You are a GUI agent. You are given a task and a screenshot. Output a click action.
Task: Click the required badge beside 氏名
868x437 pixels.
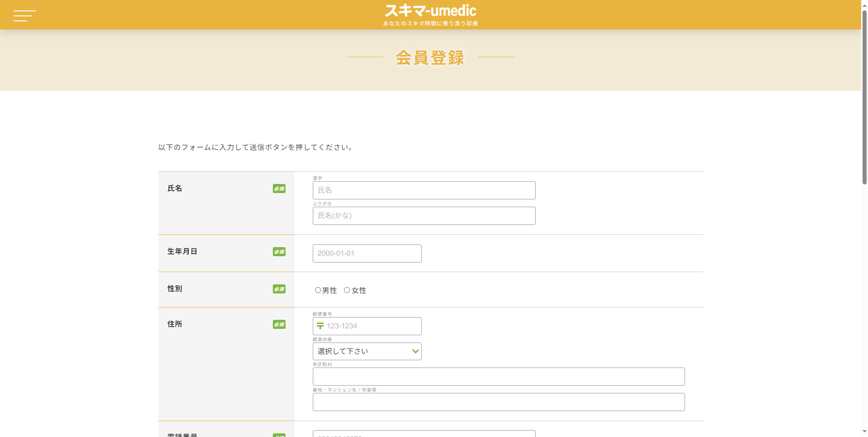[279, 189]
